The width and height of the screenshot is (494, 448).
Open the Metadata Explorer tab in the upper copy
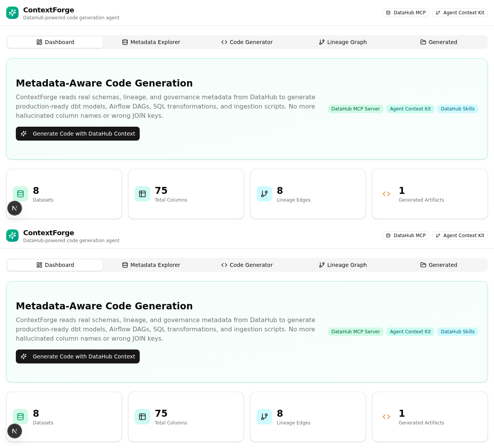point(151,42)
